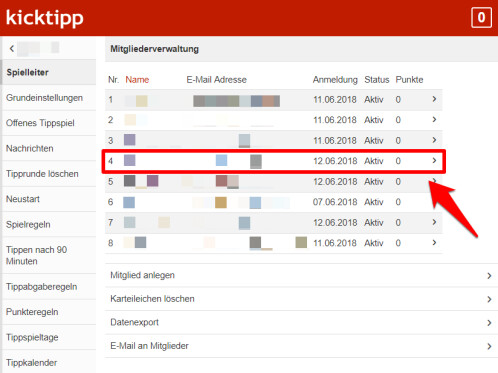Click chevron next to E-Mail an Mitglieder
Image resolution: width=498 pixels, height=373 pixels.
[x=489, y=346]
